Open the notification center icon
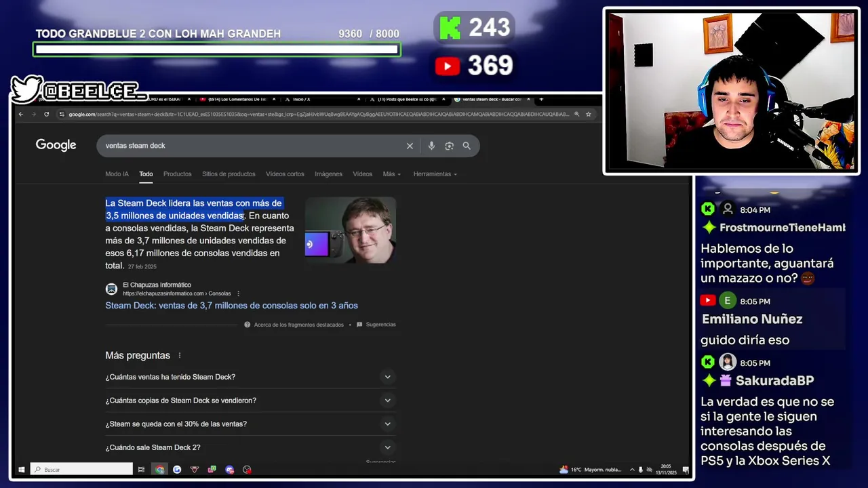 (x=686, y=469)
